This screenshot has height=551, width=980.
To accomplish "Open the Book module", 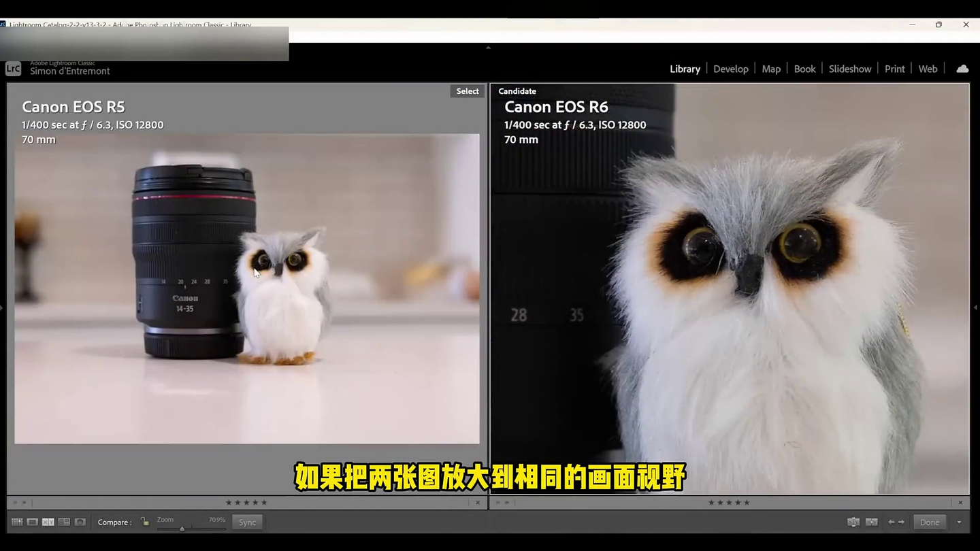I will coord(805,69).
